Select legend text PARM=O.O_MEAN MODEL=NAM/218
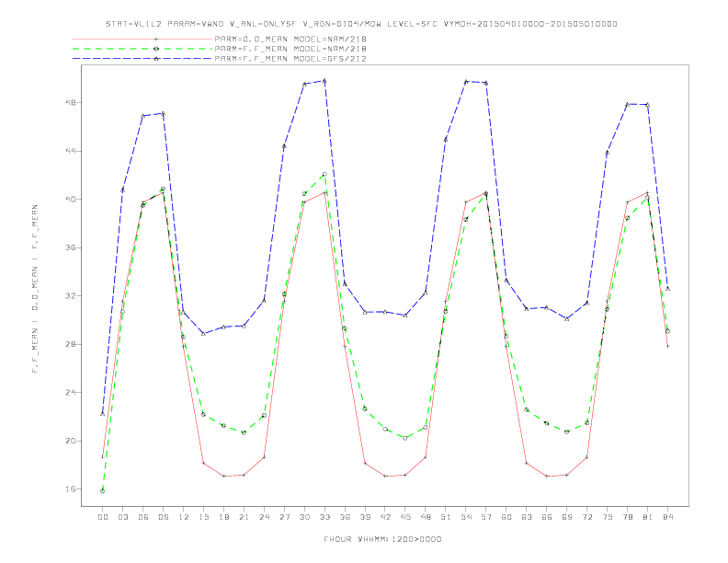The image size is (728, 563). (x=290, y=39)
